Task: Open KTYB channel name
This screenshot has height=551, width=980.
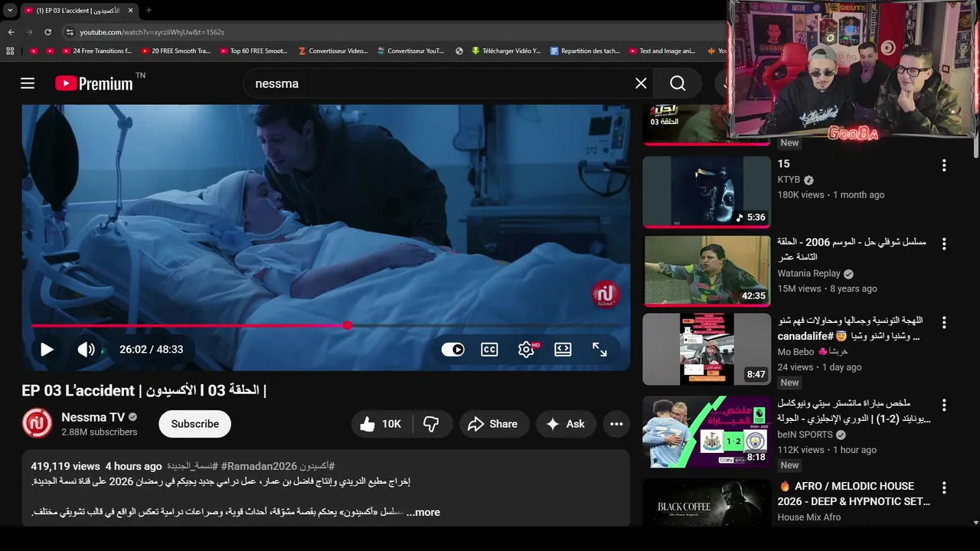Action: pyautogui.click(x=789, y=180)
